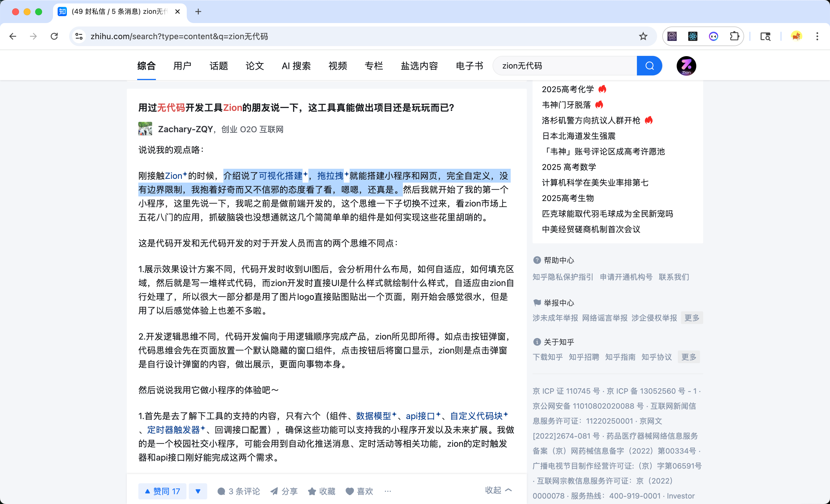Open author Zachary-ZQY's profile name
This screenshot has width=830, height=504.
(186, 129)
